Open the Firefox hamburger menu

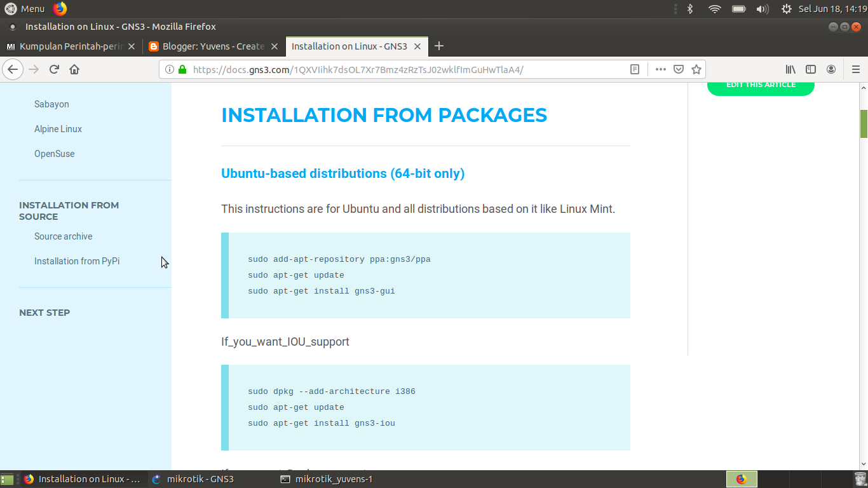(856, 69)
